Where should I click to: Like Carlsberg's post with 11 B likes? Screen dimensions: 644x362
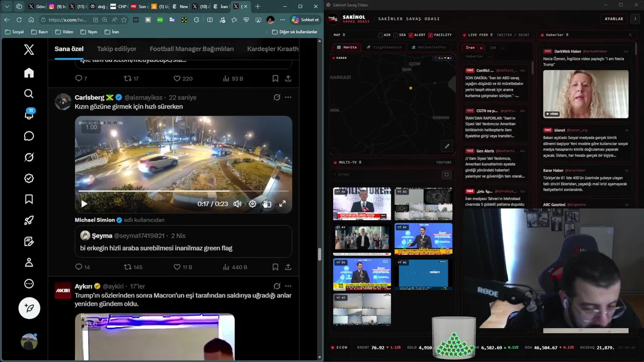183,267
